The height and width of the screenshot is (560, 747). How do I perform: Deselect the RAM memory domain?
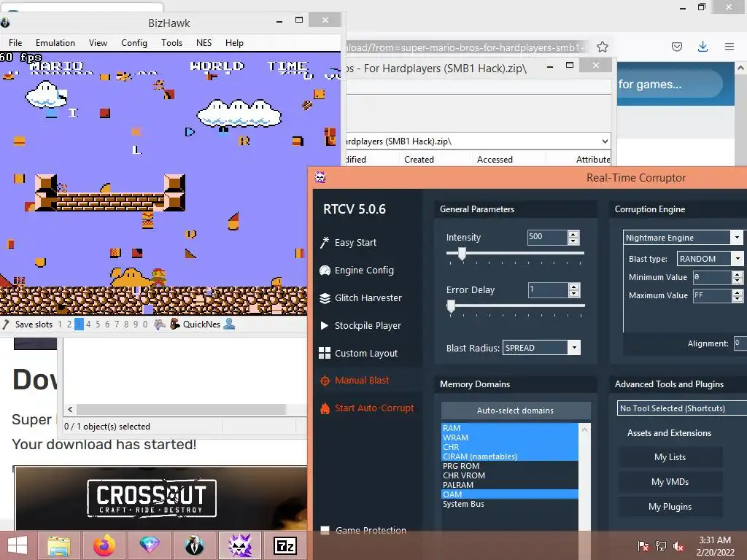pyautogui.click(x=510, y=428)
